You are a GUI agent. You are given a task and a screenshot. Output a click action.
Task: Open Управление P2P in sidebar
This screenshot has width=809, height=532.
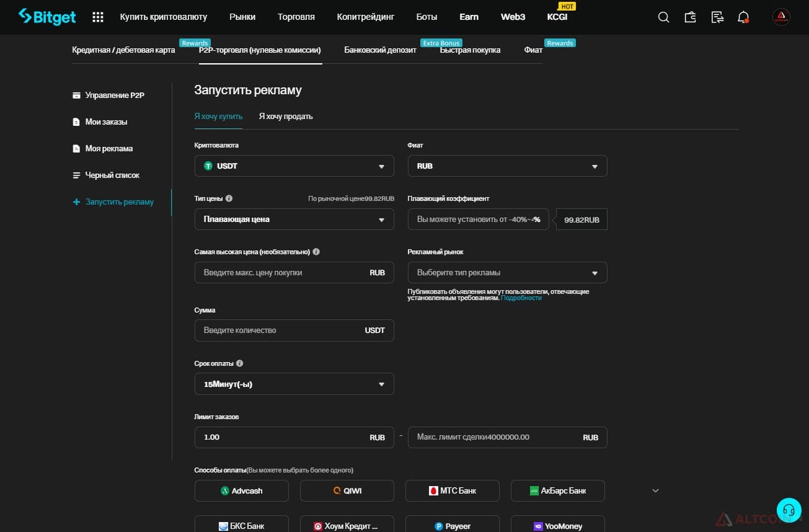pos(108,95)
